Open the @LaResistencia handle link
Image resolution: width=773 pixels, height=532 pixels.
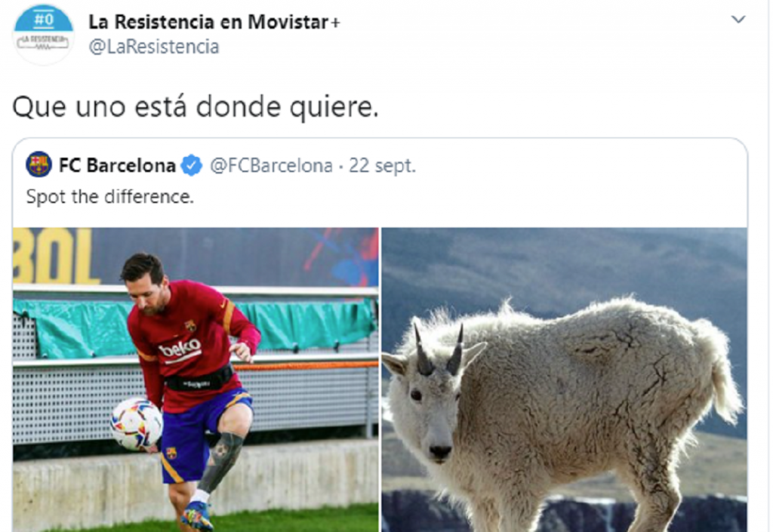(154, 47)
